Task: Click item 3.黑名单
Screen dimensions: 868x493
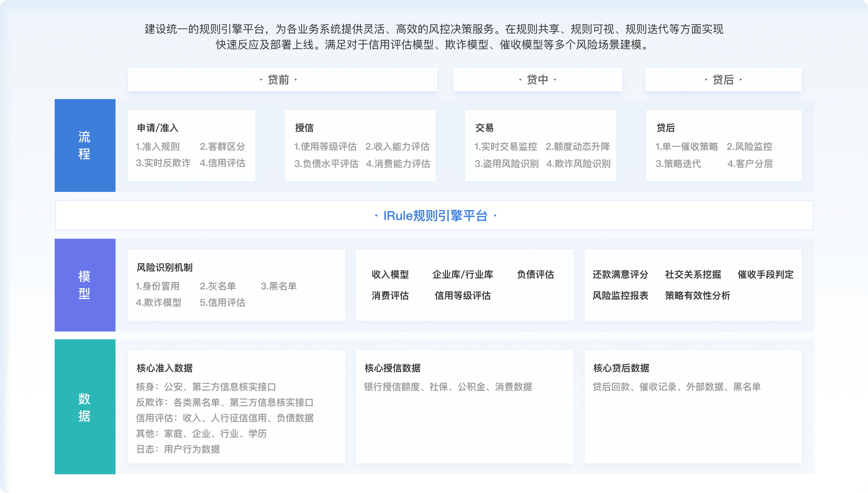Action: coord(279,286)
